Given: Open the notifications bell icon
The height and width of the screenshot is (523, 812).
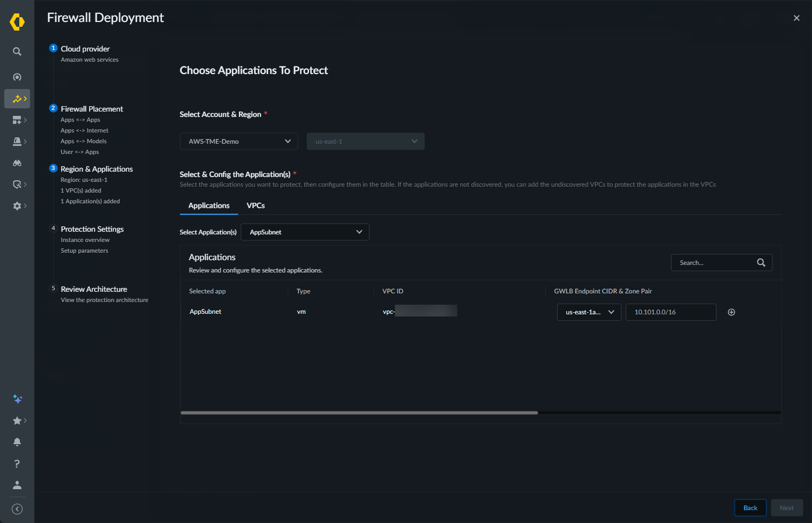Looking at the screenshot, I should (17, 442).
